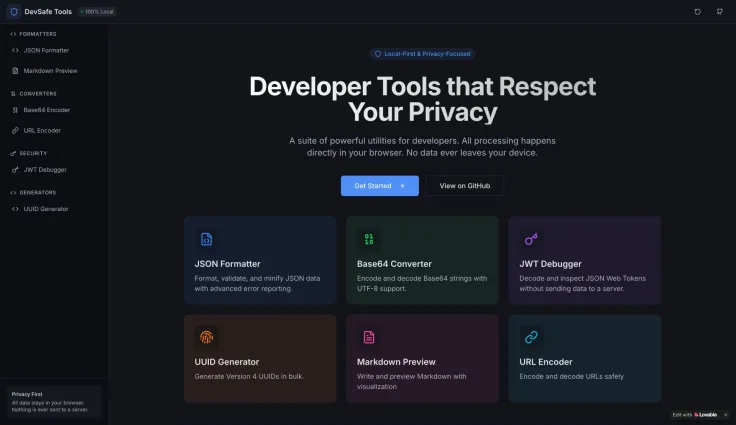Click the Edit with Lovable link
This screenshot has width=736, height=425.
click(x=695, y=415)
